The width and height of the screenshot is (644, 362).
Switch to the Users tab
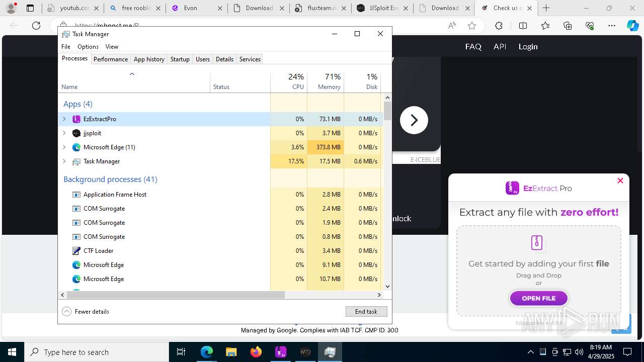coord(203,59)
